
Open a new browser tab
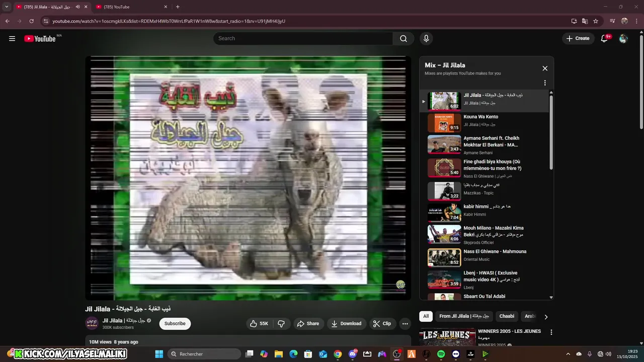[178, 7]
